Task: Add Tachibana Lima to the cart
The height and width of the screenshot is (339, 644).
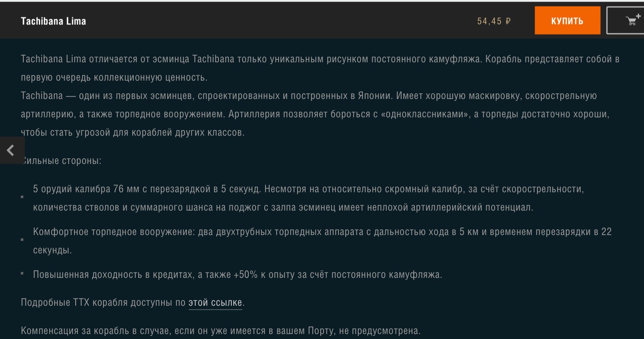Action: [x=630, y=21]
